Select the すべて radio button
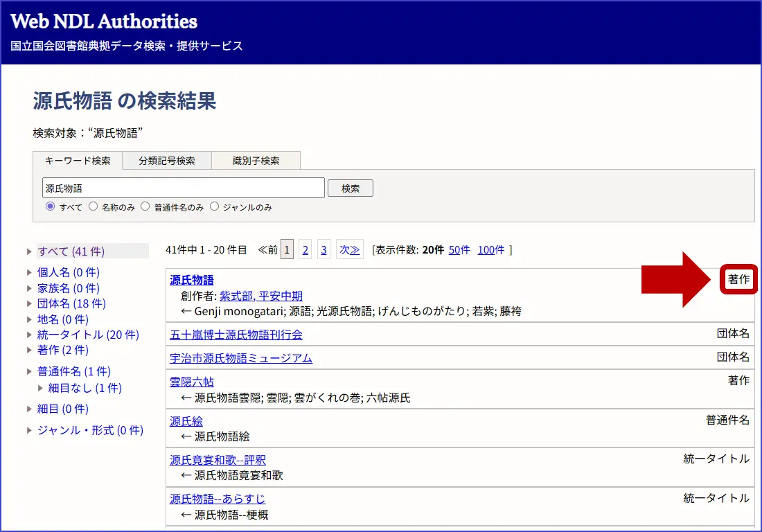This screenshot has height=532, width=762. [x=50, y=206]
